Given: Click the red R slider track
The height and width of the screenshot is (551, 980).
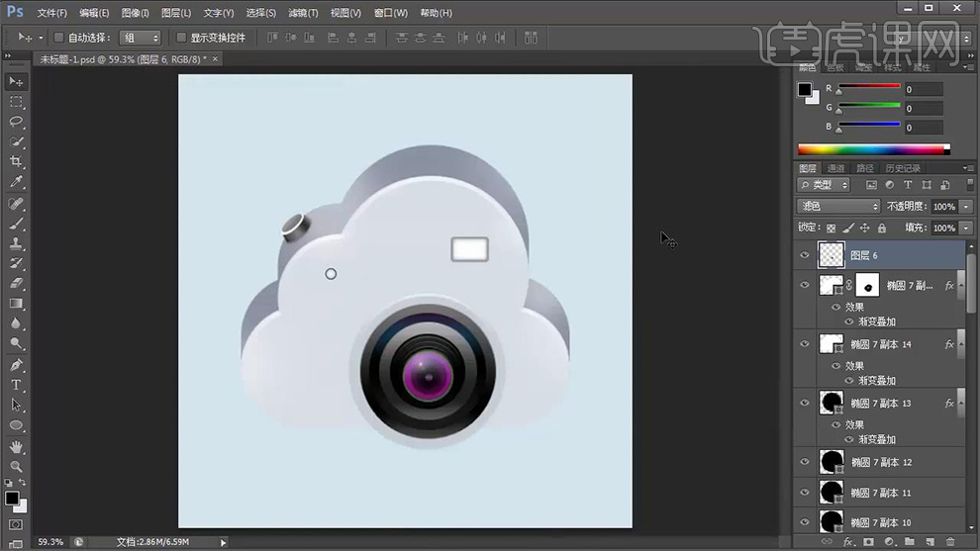Looking at the screenshot, I should [x=869, y=86].
